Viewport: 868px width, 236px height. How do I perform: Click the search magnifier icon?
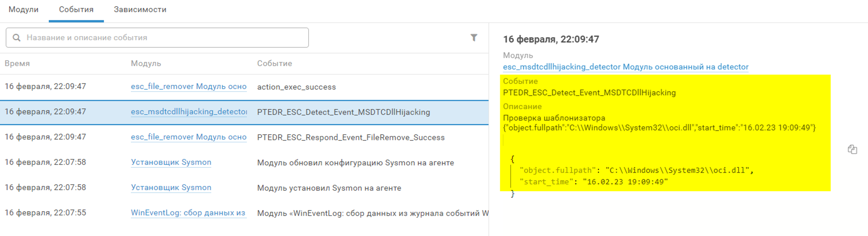(x=16, y=38)
